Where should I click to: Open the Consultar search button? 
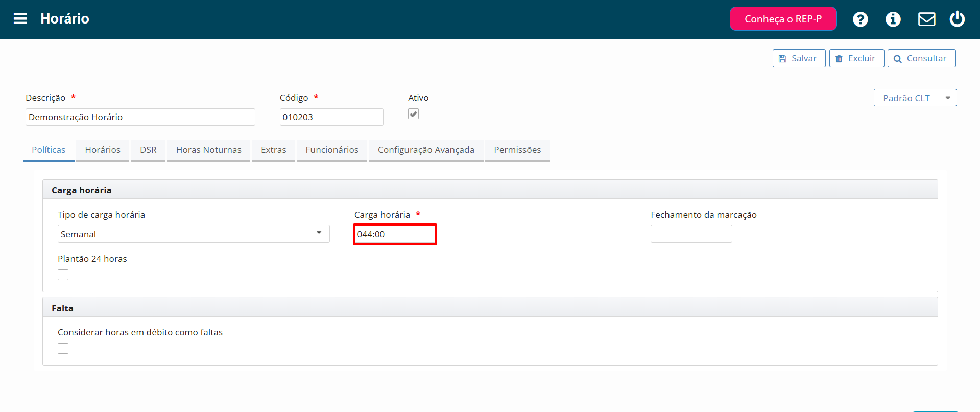coord(922,58)
